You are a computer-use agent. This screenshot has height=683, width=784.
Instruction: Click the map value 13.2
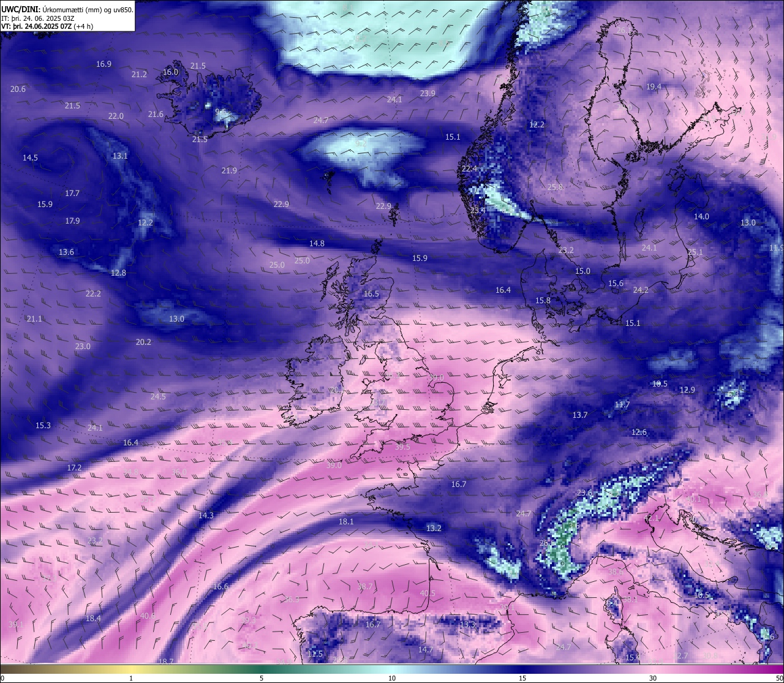pyautogui.click(x=434, y=529)
